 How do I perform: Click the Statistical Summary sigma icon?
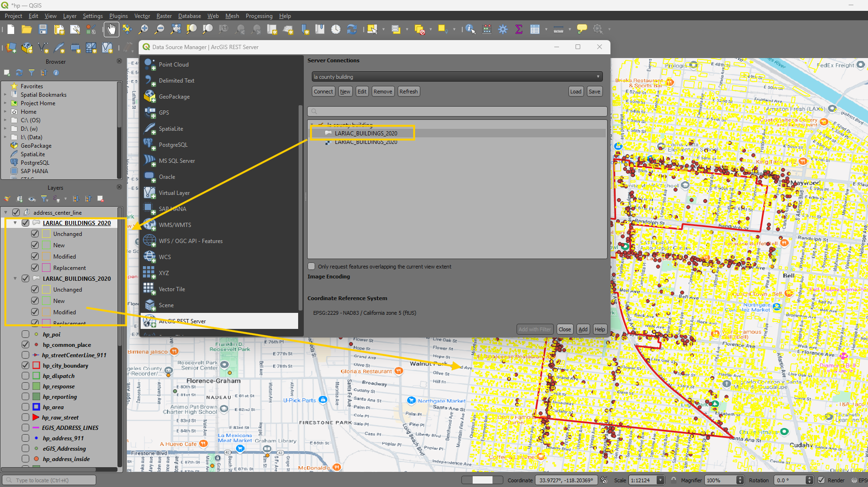point(519,29)
